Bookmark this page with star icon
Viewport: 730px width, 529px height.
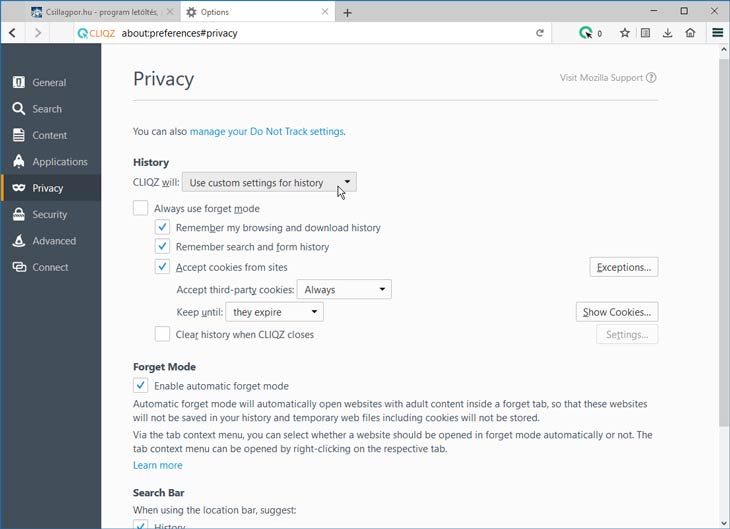pyautogui.click(x=625, y=33)
